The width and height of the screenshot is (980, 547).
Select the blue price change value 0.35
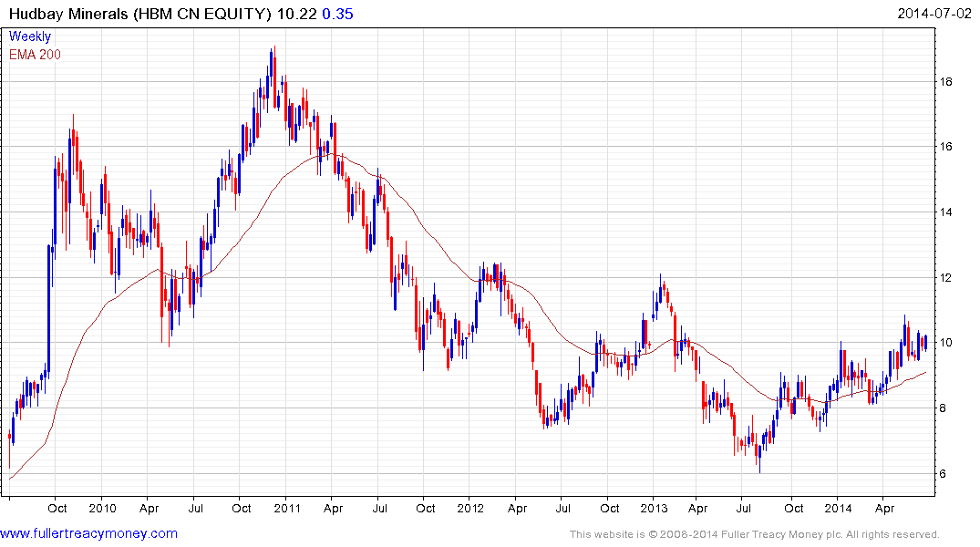(337, 14)
